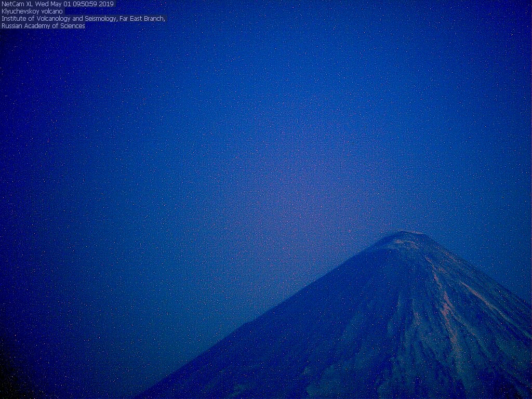Click the 'Klyuchevskoy volcano' caption line
Viewport: 532px width, 399px height.
32,11
